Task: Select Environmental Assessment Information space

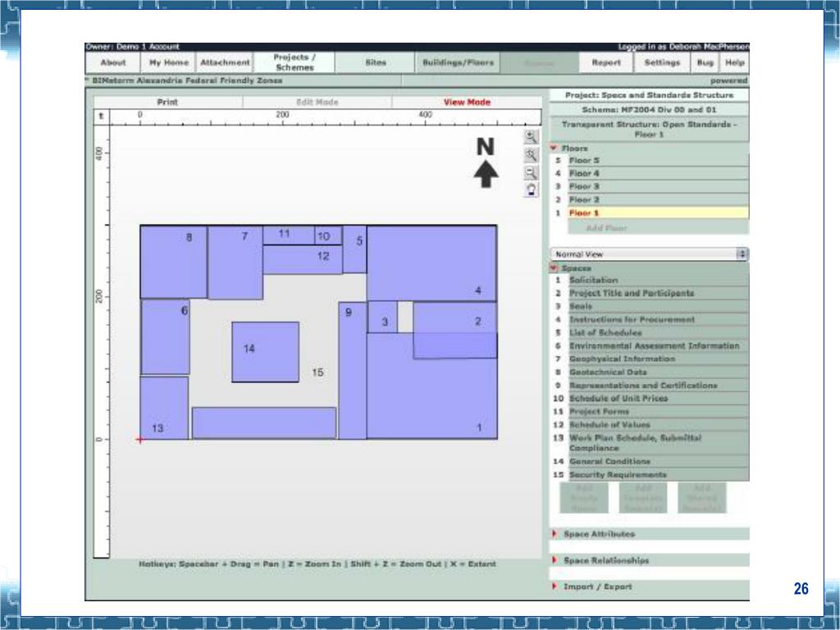Action: point(658,345)
